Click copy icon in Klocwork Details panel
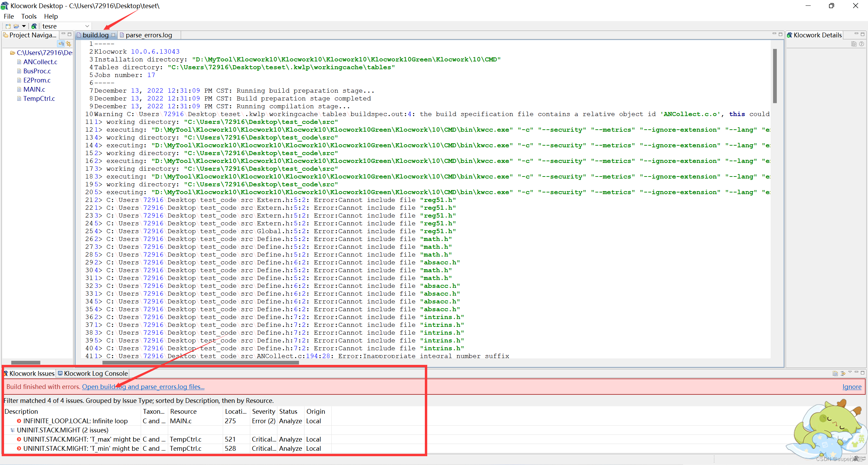 (854, 44)
